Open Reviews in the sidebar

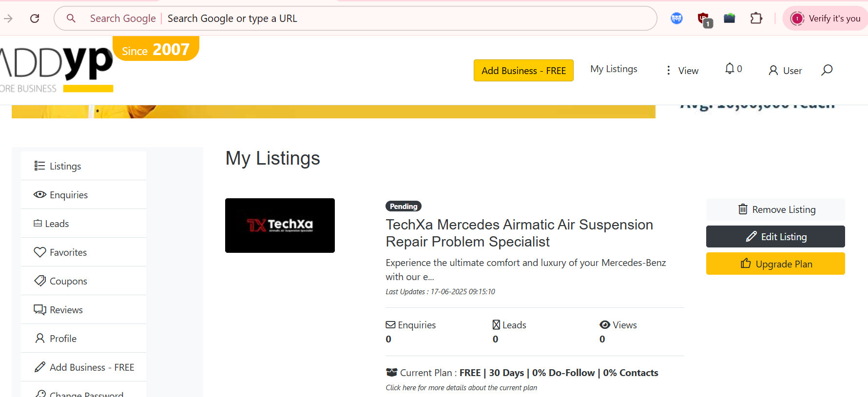coord(66,310)
